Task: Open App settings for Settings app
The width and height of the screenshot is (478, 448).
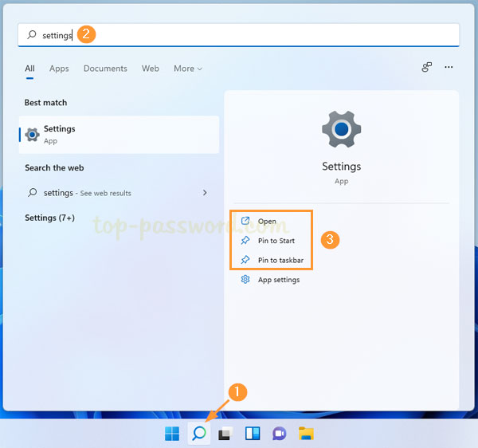Action: pos(278,280)
